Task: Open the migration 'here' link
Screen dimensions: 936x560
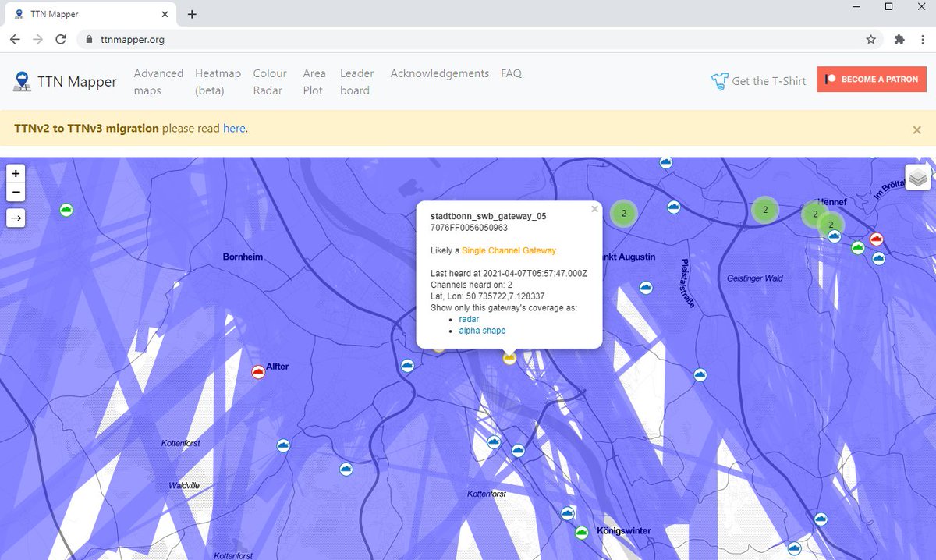Action: coord(234,128)
